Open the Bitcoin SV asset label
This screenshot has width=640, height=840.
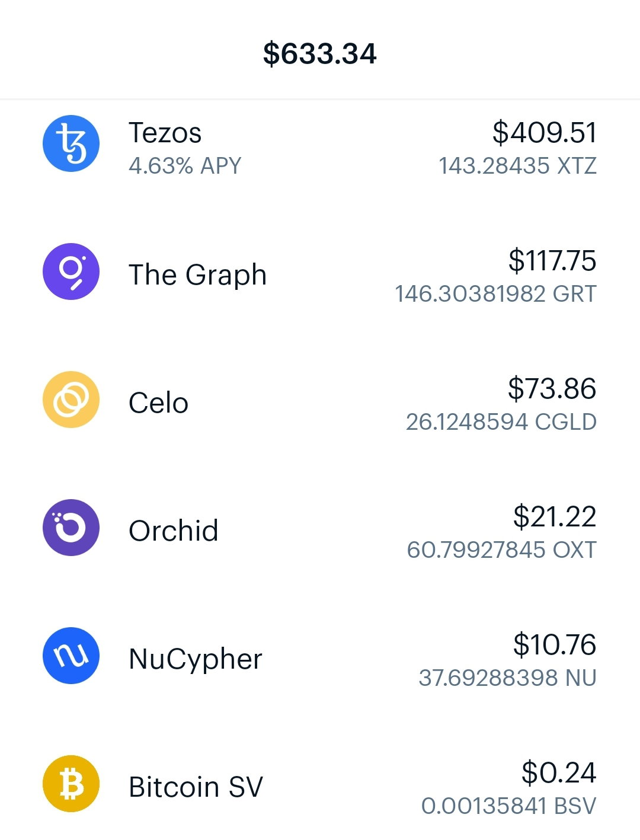point(196,787)
